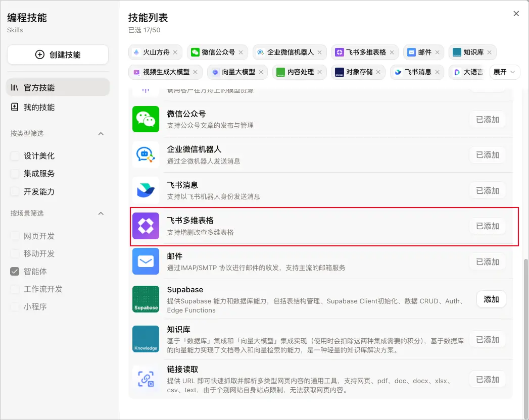Collapse the 按类型筛选 section
This screenshot has width=529, height=420.
pyautogui.click(x=101, y=134)
